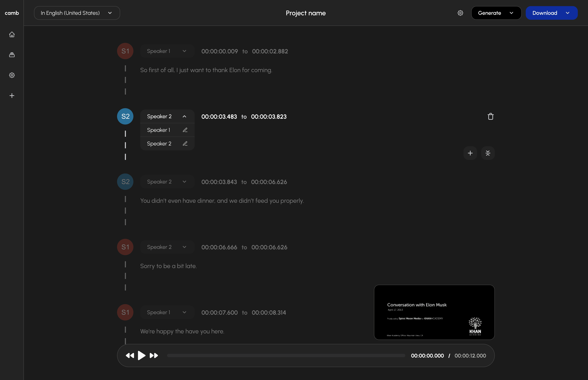Image resolution: width=588 pixels, height=380 pixels.
Task: Add a new segment with plus button
Action: 470,153
